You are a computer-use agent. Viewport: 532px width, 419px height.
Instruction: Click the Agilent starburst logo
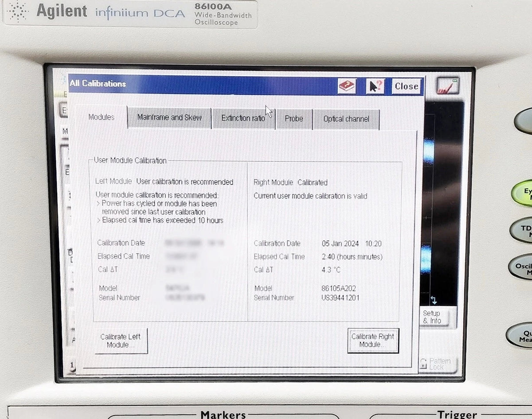tap(18, 12)
